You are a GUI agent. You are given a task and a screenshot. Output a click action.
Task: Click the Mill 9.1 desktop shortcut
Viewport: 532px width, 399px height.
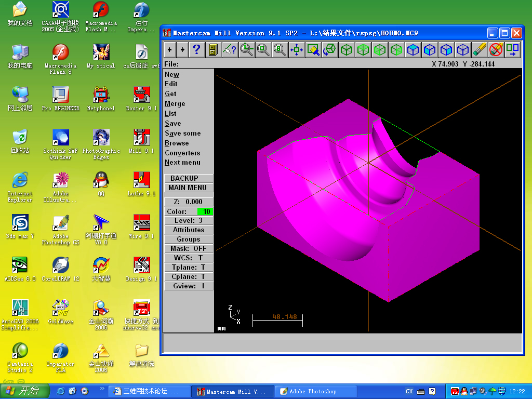click(141, 142)
